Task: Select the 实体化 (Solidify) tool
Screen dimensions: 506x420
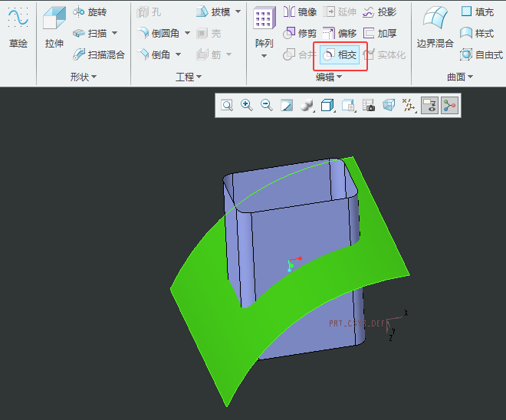Action: [384, 55]
